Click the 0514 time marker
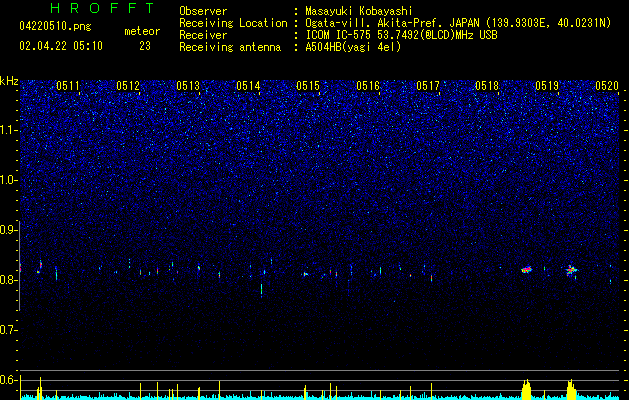The height and width of the screenshot is (400, 629). coord(248,85)
